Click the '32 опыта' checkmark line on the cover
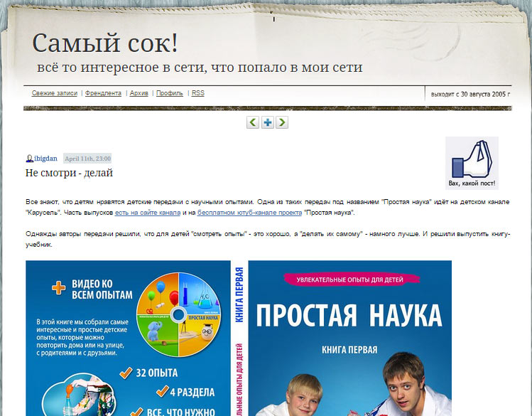The width and height of the screenshot is (532, 416). [x=149, y=373]
